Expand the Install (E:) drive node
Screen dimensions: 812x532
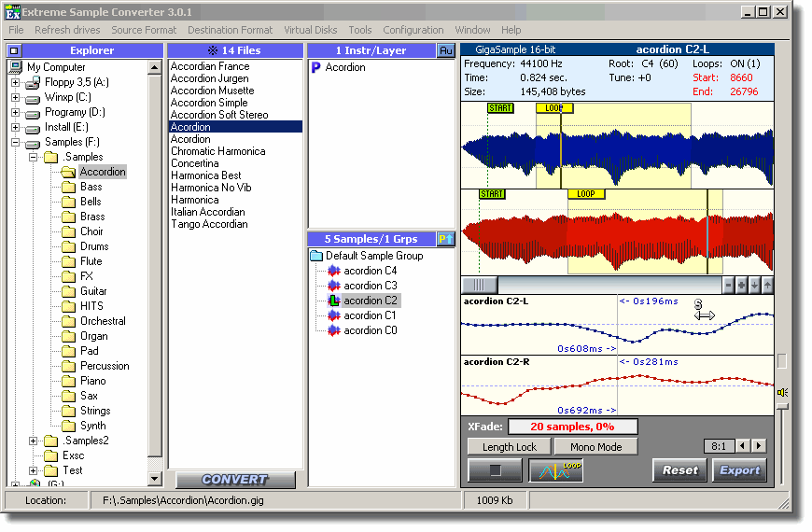[16, 128]
